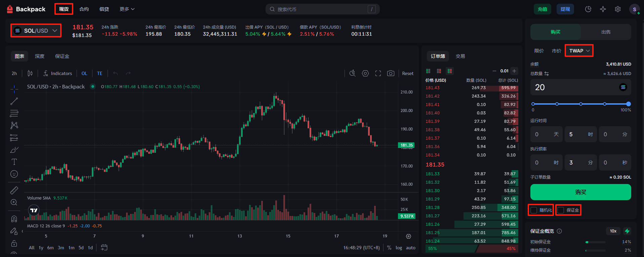
Task: Expand the 更多 menu
Action: click(127, 9)
